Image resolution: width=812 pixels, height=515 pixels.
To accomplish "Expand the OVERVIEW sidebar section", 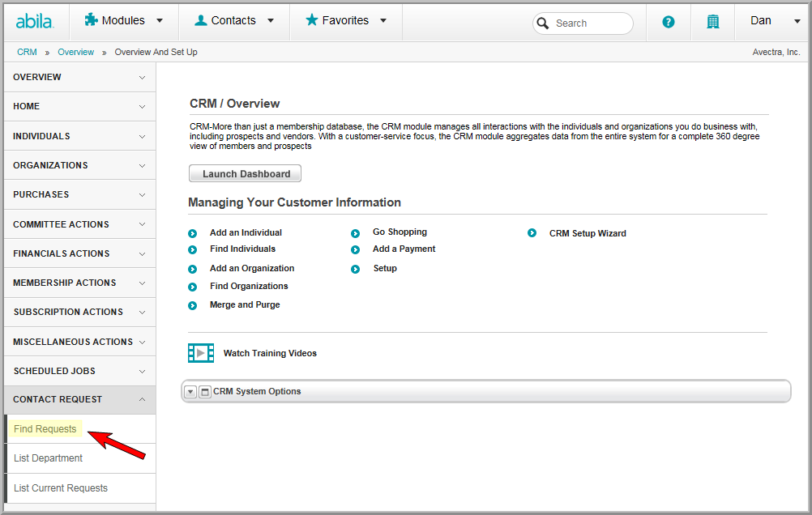I will pos(79,77).
